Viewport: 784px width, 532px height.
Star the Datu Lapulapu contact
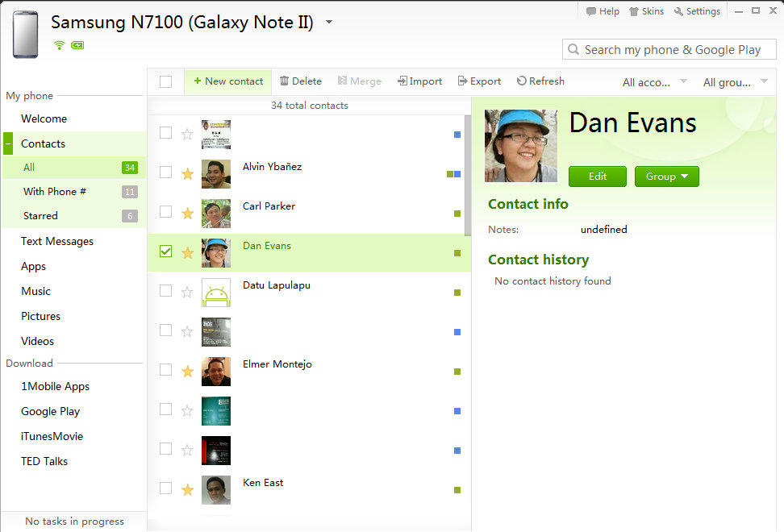[x=187, y=292]
